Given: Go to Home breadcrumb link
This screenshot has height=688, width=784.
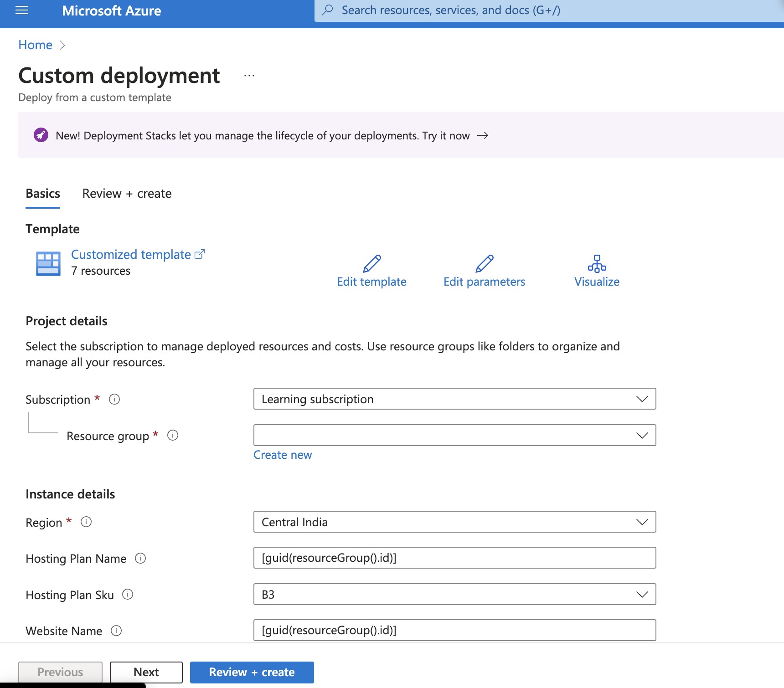Looking at the screenshot, I should pos(35,45).
